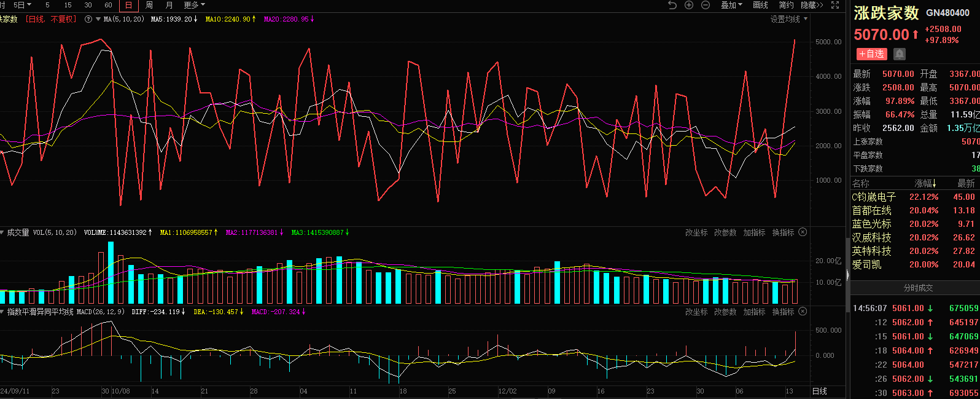Sort list by the 涨幅 column header
This screenshot has height=399, width=980.
[925, 183]
